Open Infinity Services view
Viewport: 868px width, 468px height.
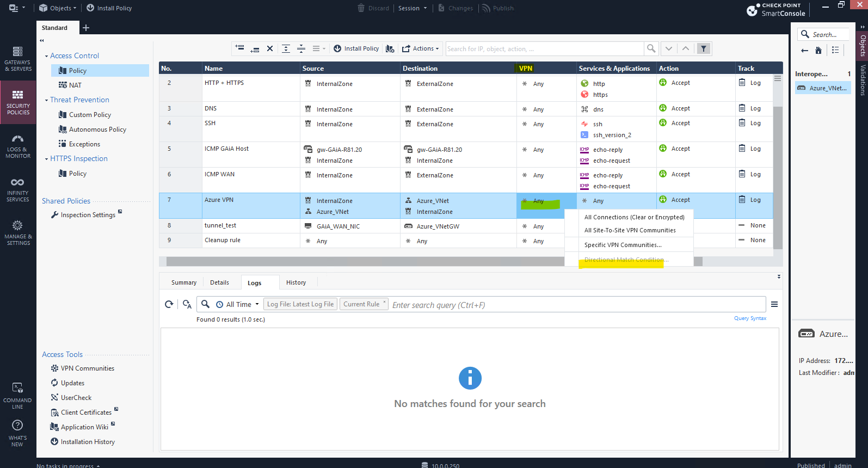(x=18, y=189)
